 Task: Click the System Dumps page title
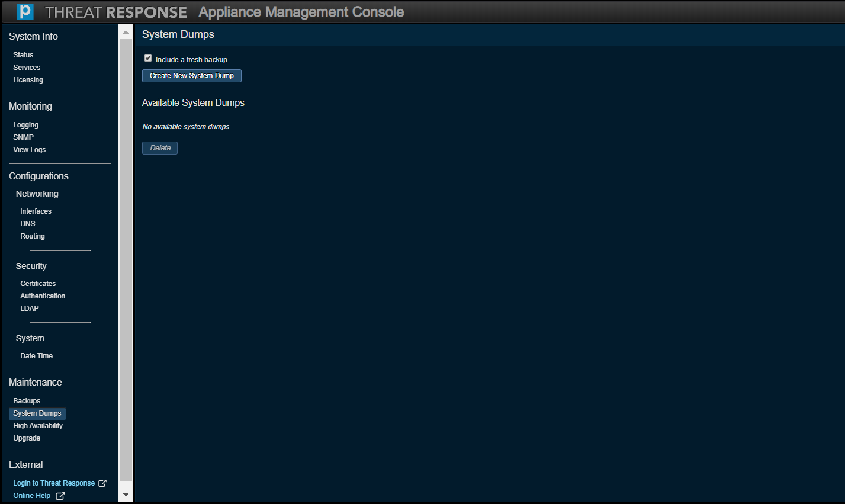(x=178, y=34)
